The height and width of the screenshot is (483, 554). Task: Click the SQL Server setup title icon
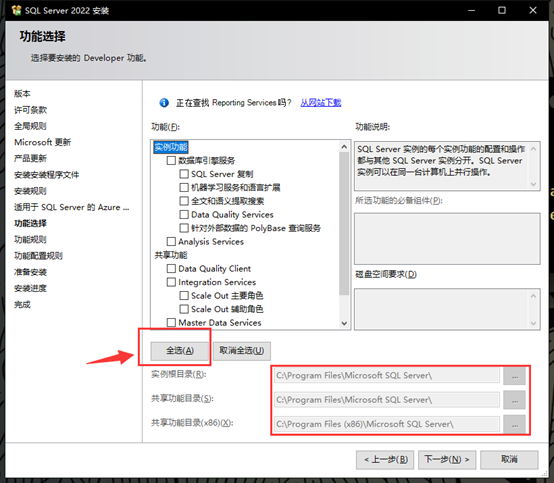16,10
